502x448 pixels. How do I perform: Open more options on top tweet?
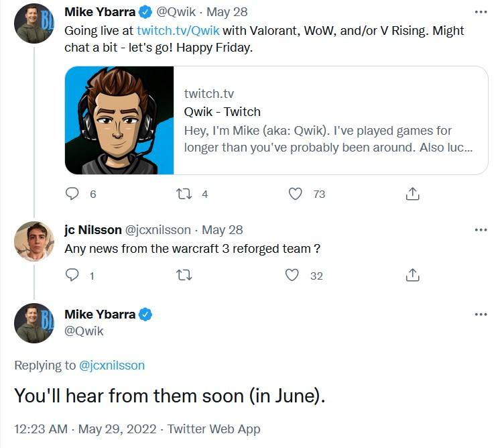[481, 12]
